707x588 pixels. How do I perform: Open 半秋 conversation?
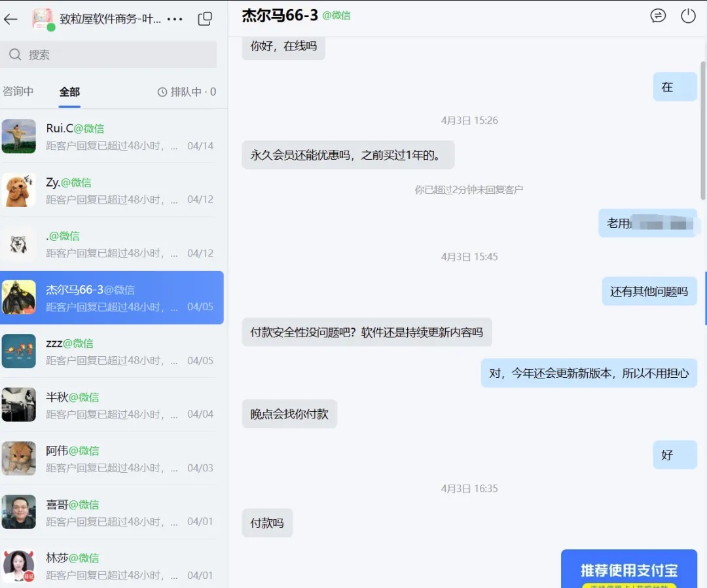[x=112, y=405]
